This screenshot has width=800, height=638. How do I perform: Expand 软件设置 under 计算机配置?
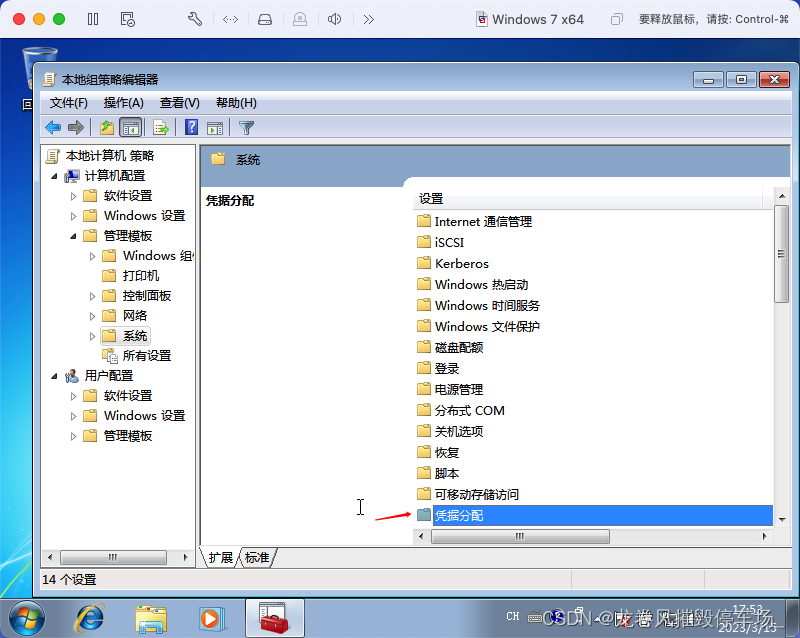pyautogui.click(x=73, y=196)
